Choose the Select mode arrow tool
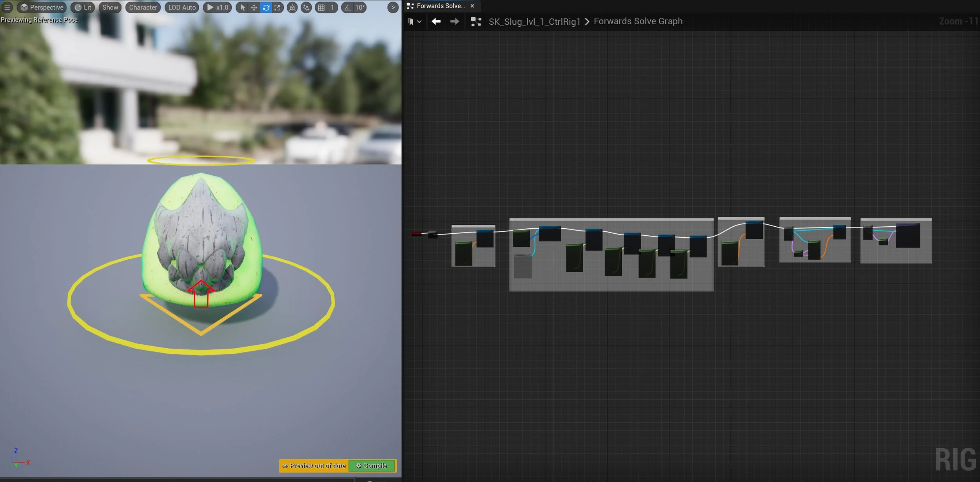This screenshot has height=482, width=980. (243, 7)
